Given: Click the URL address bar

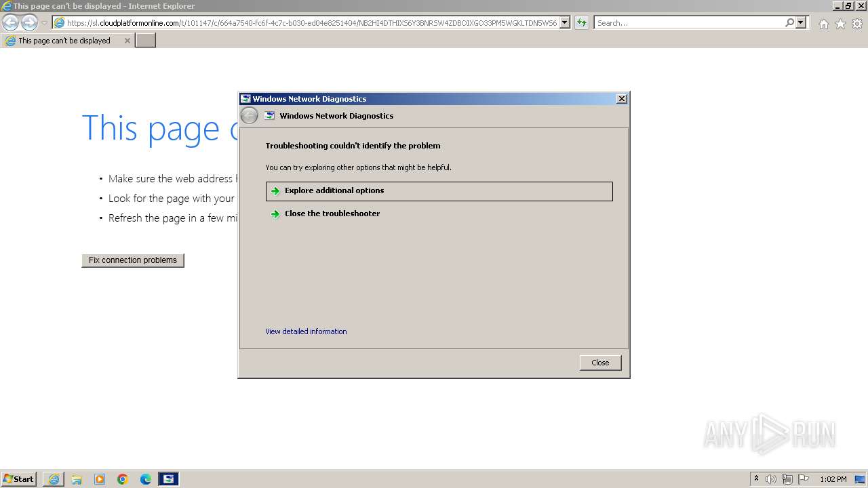Looking at the screenshot, I should tap(305, 23).
